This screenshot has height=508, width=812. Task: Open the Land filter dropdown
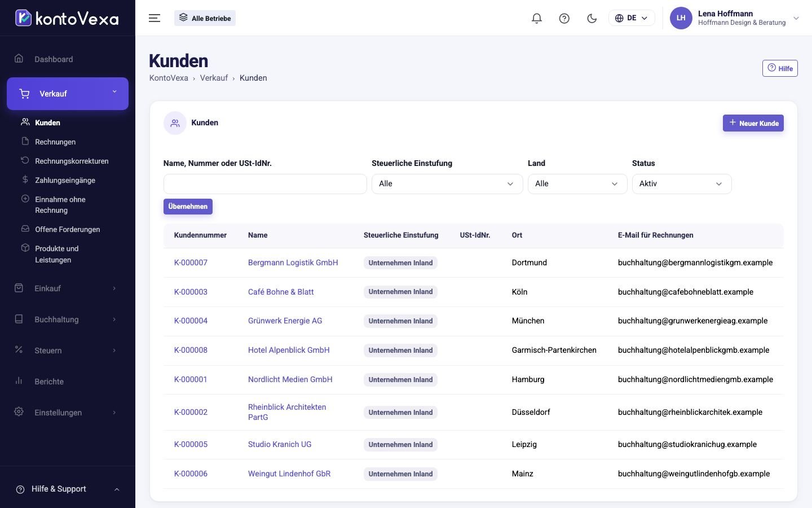(x=577, y=184)
